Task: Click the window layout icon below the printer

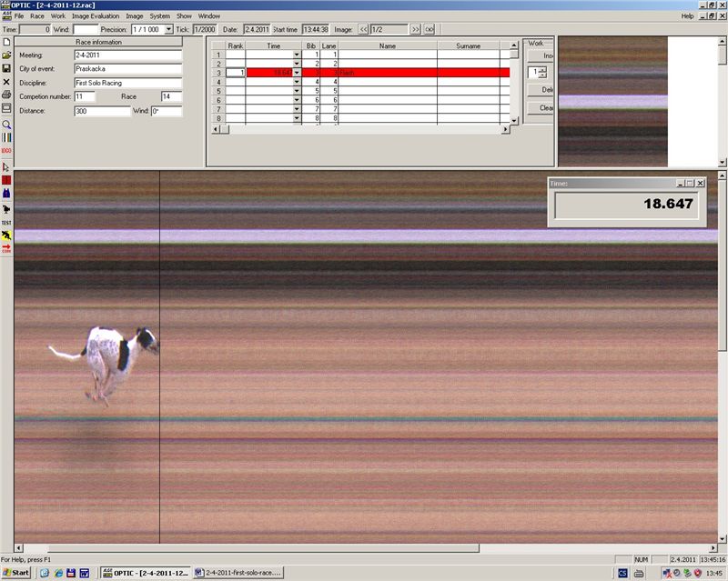Action: tap(6, 108)
